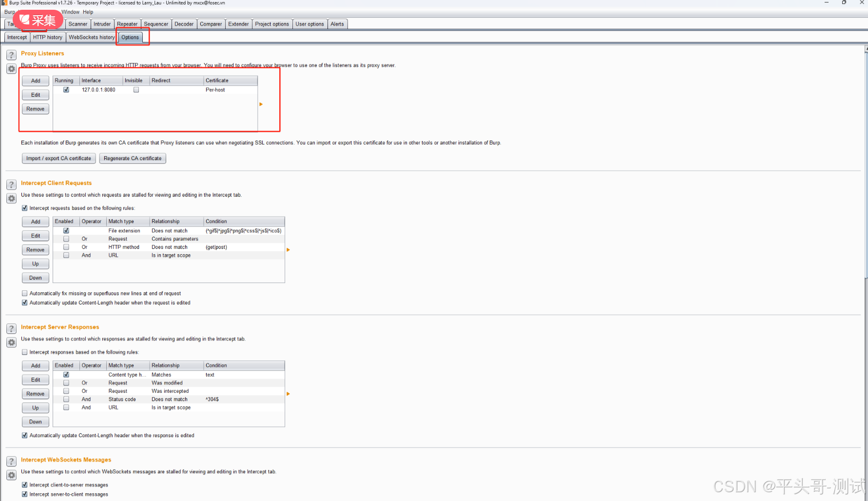
Task: Edit a server response interception rule
Action: (36, 380)
